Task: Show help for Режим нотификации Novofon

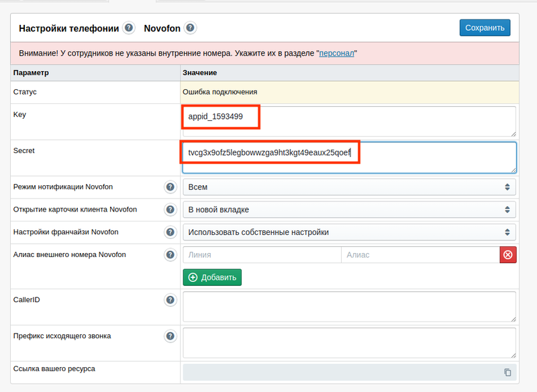Action: pos(170,187)
